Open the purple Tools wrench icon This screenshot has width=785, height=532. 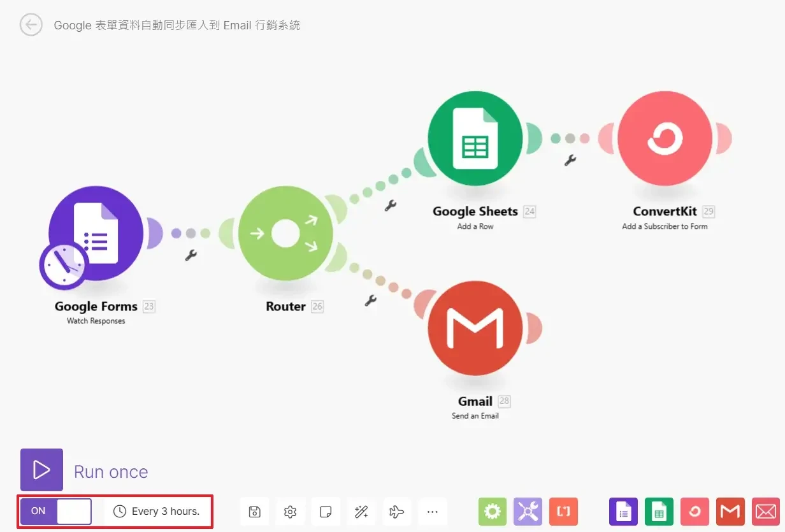click(528, 512)
